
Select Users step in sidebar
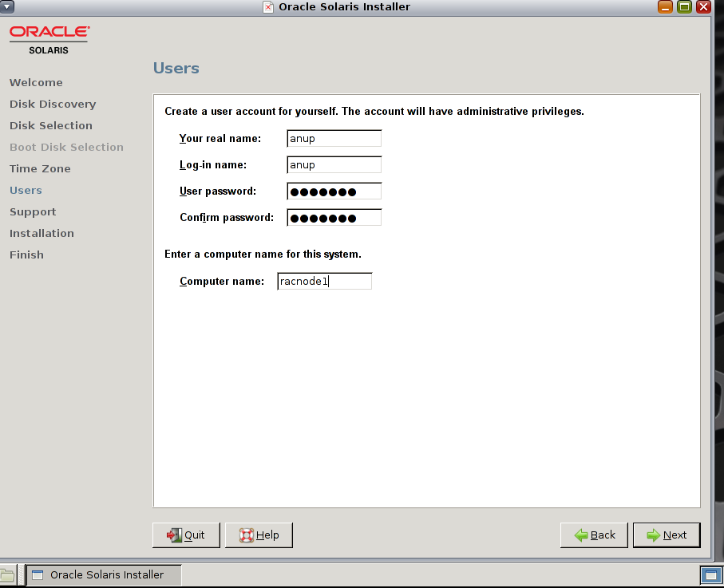pos(26,190)
